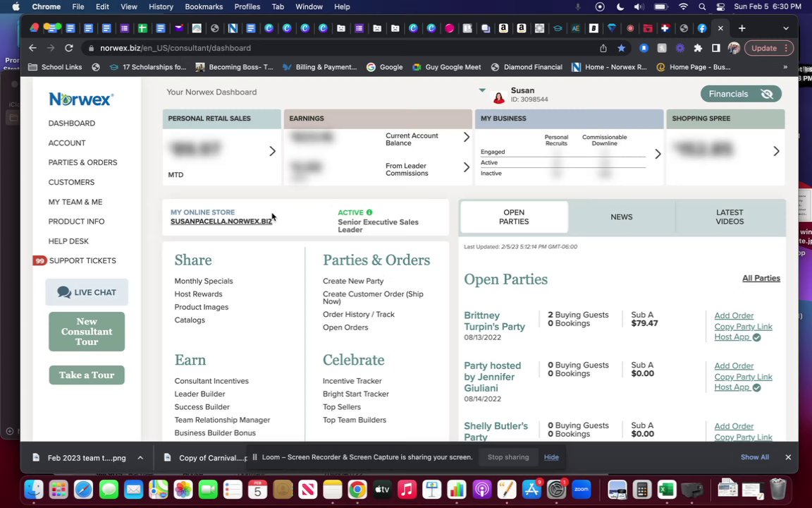Show All downloads in the downloads bar
Image resolution: width=812 pixels, height=508 pixels.
(x=754, y=457)
